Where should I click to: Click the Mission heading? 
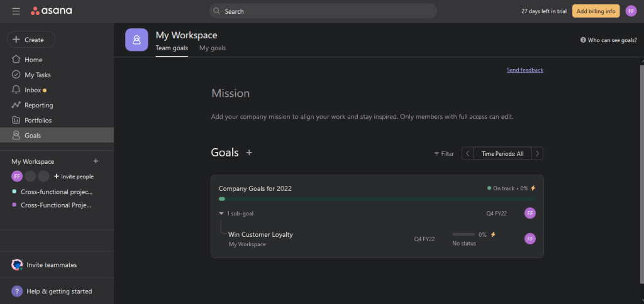pyautogui.click(x=230, y=94)
